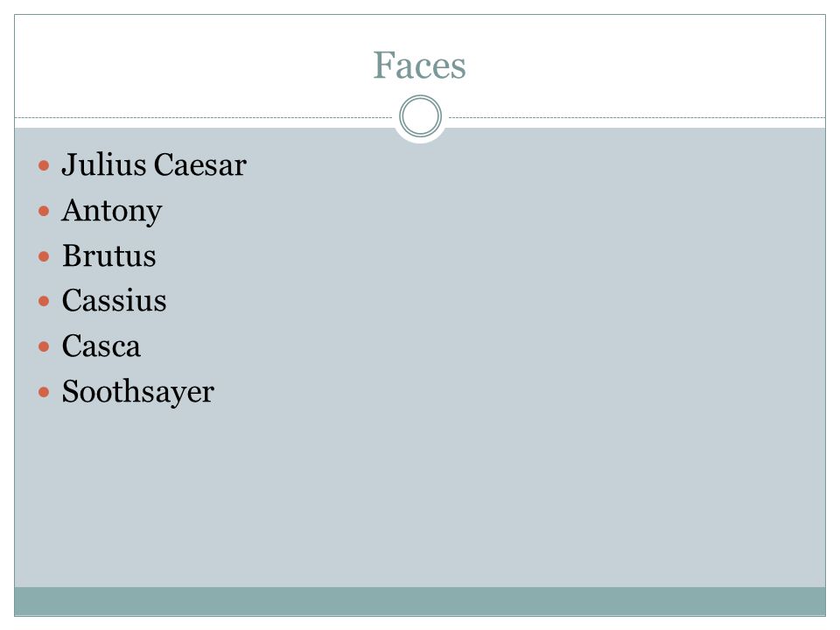Click the empty gray area right of Julius Caesar
The height and width of the screenshot is (630, 840).
[x=535, y=164]
